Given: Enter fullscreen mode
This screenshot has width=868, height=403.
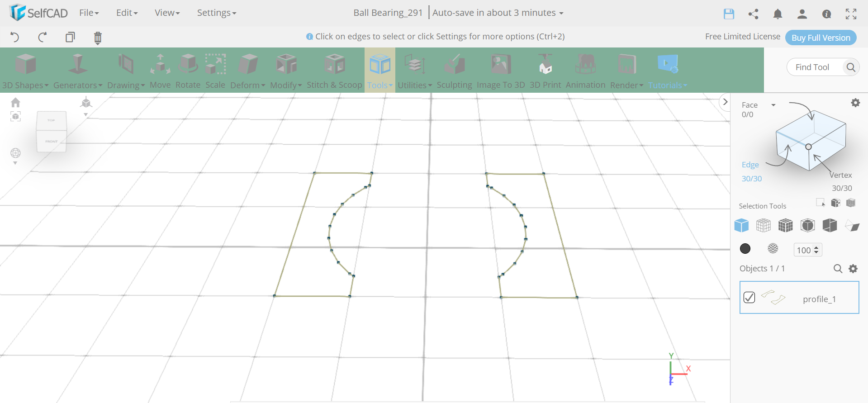Looking at the screenshot, I should pos(851,14).
